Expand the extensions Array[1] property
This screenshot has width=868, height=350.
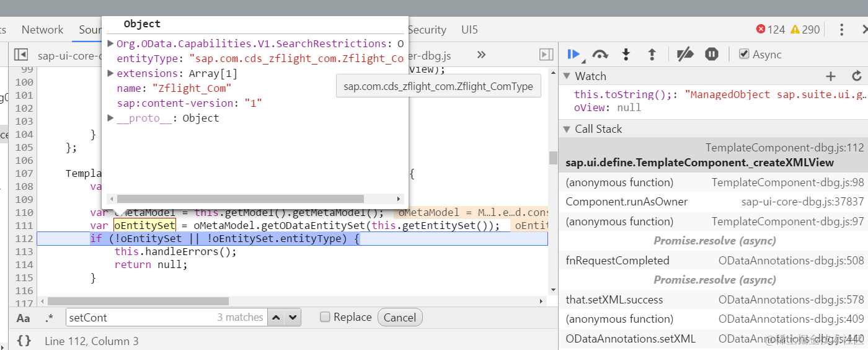[110, 73]
